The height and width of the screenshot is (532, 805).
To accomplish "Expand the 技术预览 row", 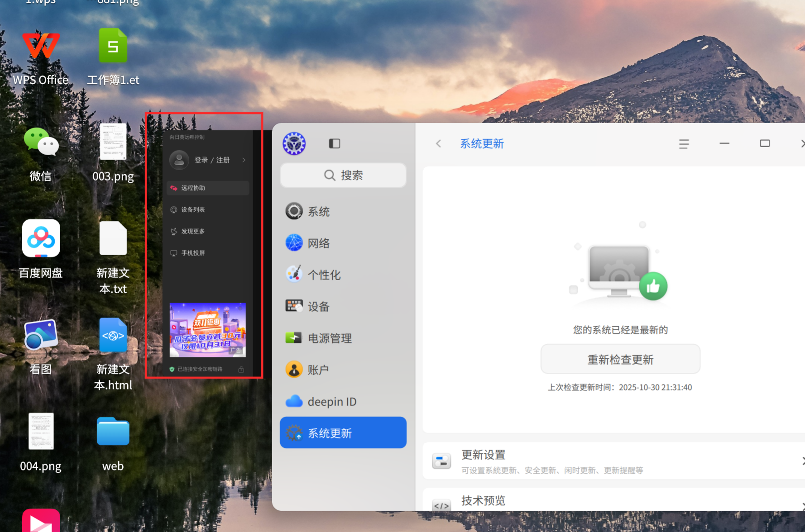I will point(614,500).
